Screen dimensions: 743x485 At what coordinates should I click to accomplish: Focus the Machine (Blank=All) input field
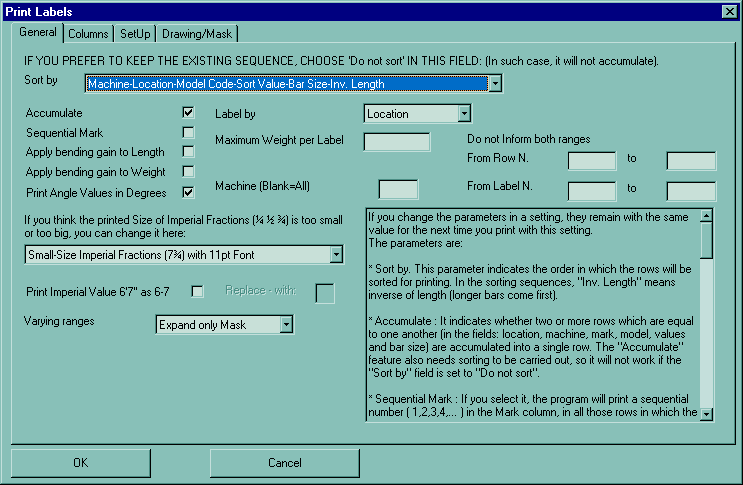[x=398, y=189]
